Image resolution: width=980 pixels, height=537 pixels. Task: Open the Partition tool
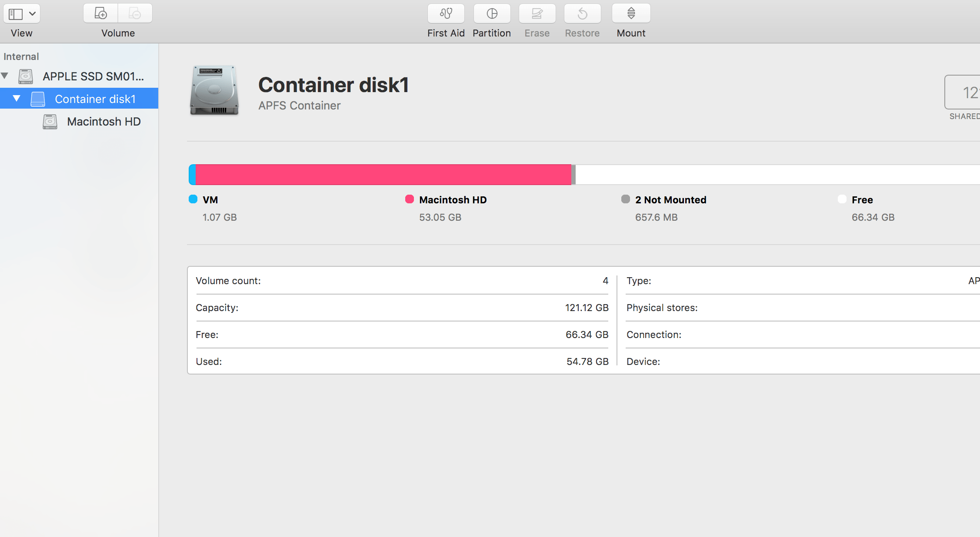pos(492,13)
